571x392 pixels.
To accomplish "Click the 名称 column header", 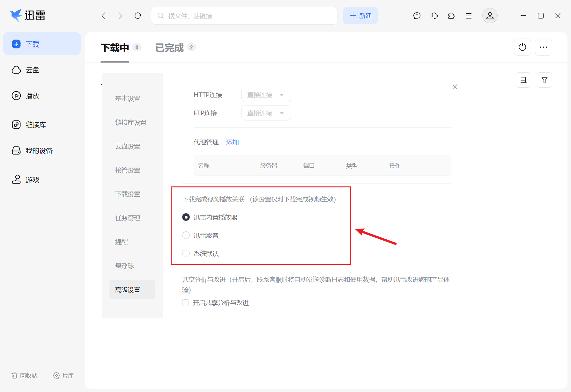I will click(204, 165).
